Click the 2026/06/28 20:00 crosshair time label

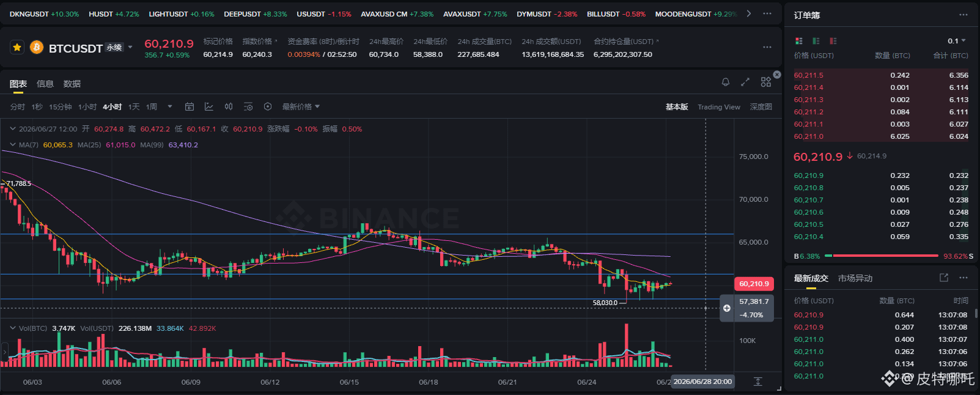[x=702, y=382]
